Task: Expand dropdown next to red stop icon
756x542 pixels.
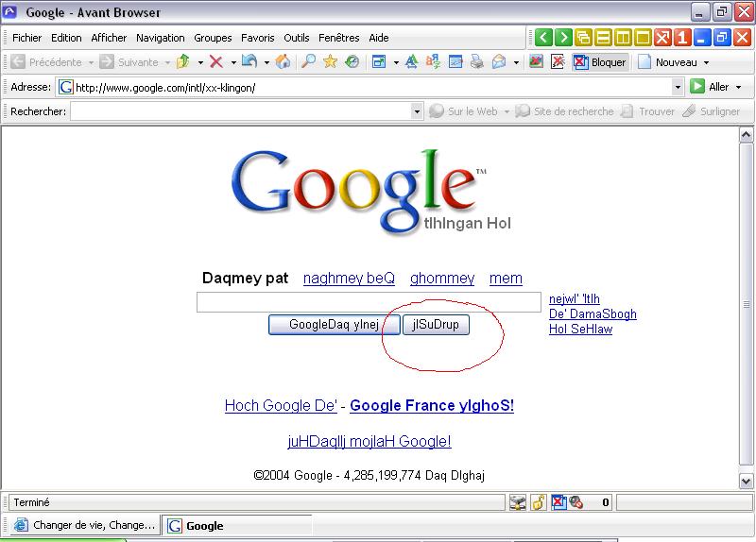Action: click(233, 62)
